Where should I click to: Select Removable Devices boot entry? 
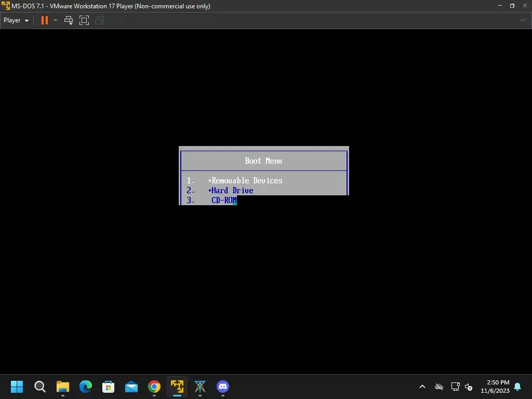(x=245, y=181)
